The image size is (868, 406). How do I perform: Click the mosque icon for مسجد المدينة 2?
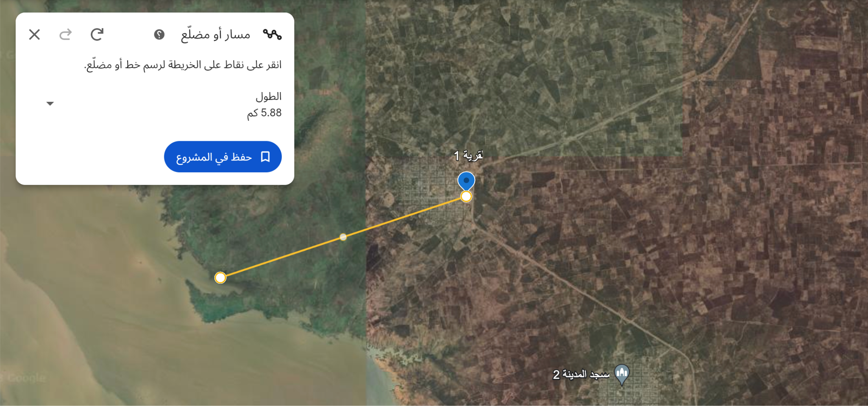click(622, 375)
